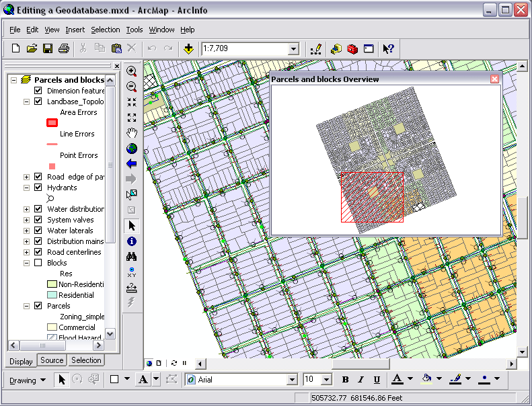Click Fixed Zoom Out arrows icon
Image resolution: width=532 pixels, height=406 pixels.
(x=132, y=118)
